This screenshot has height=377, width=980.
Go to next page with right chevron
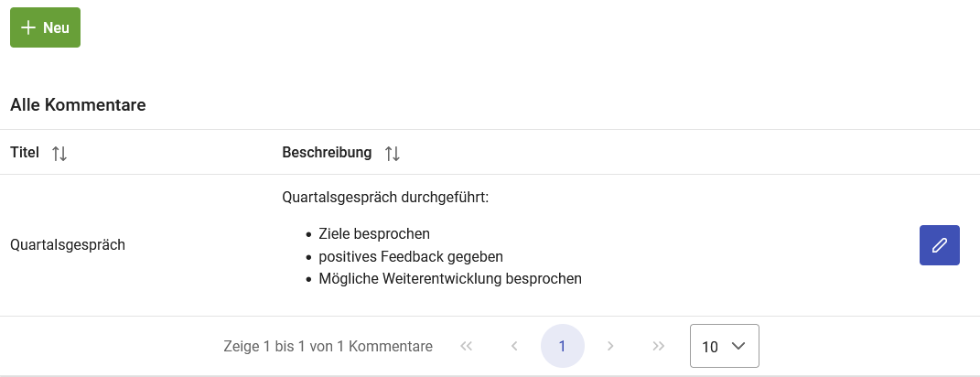click(610, 346)
